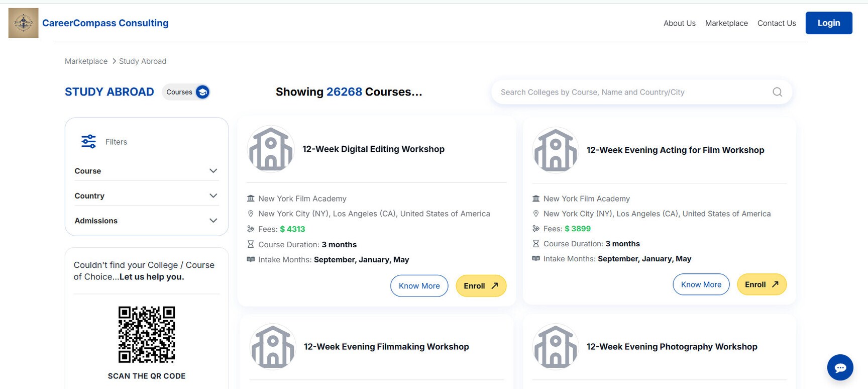Click the Evening Photography Workshop building icon
The height and width of the screenshot is (389, 868).
[x=556, y=347]
